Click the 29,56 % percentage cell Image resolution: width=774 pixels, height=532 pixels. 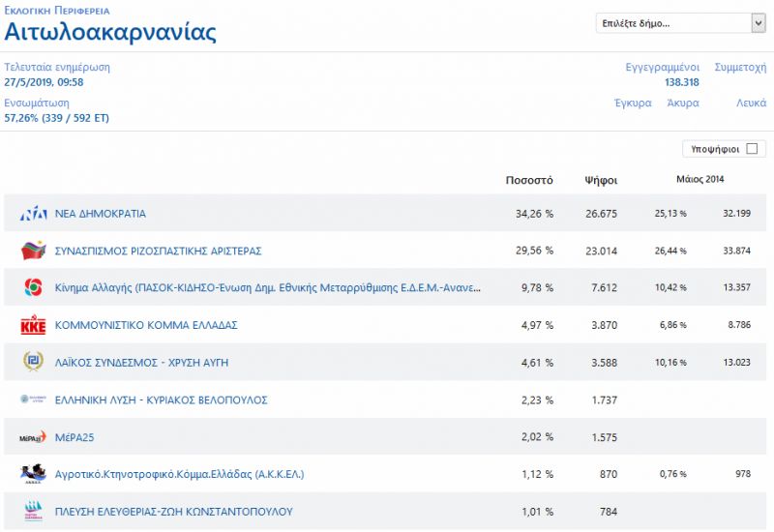(534, 251)
